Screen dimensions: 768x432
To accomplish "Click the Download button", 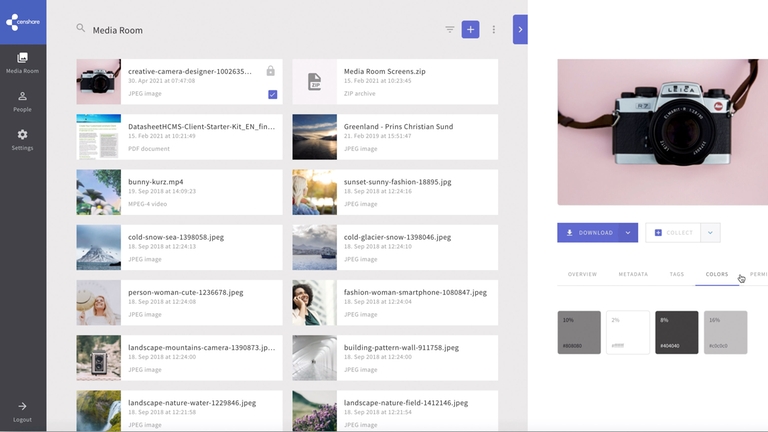I will [x=588, y=233].
